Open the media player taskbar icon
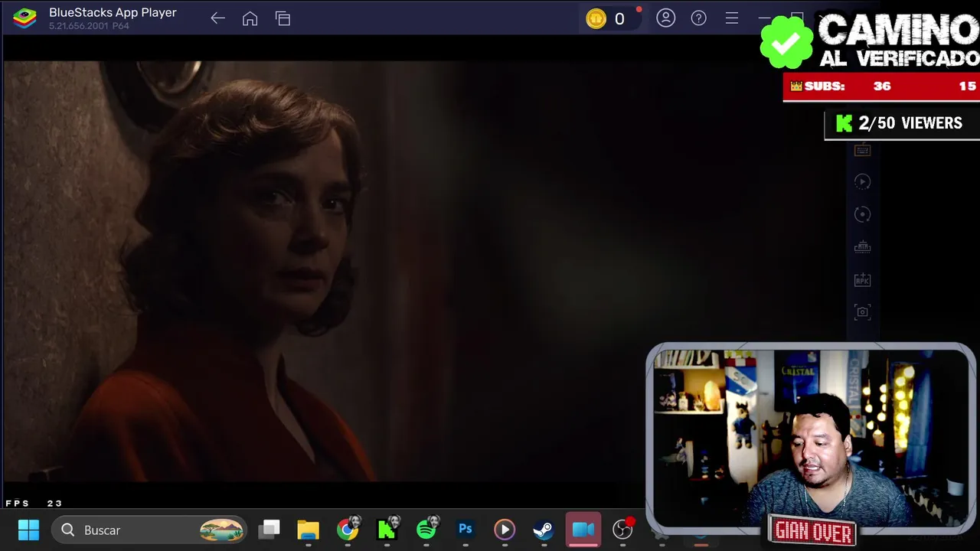Screen dimensions: 980x551 (x=505, y=530)
